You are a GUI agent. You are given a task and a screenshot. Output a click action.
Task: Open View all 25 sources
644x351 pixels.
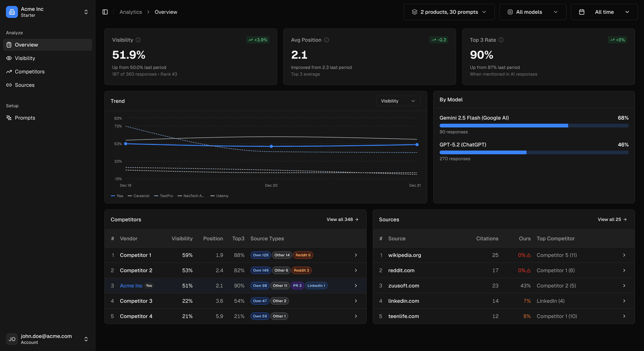coord(612,219)
